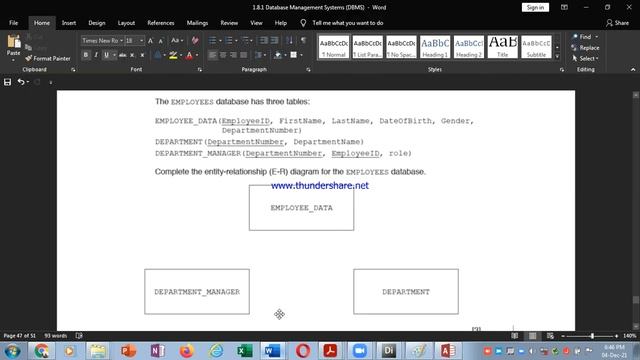This screenshot has height=360, width=640.
Task: Open the font size dropdown
Action: [142, 40]
